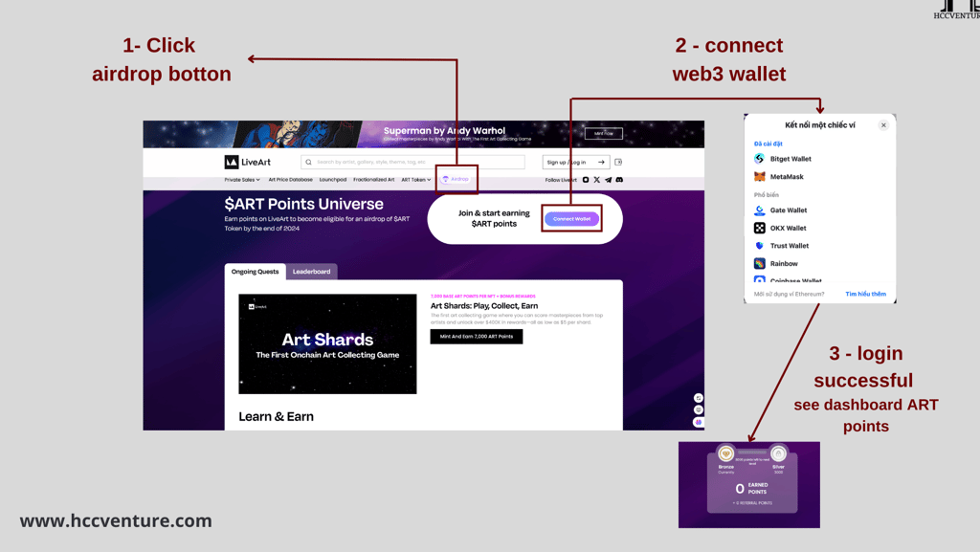Click the Connect Wallet button

(572, 219)
